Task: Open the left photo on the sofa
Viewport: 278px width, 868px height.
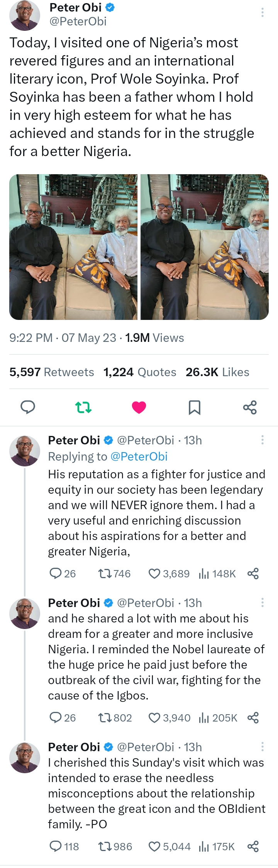Action: [73, 247]
